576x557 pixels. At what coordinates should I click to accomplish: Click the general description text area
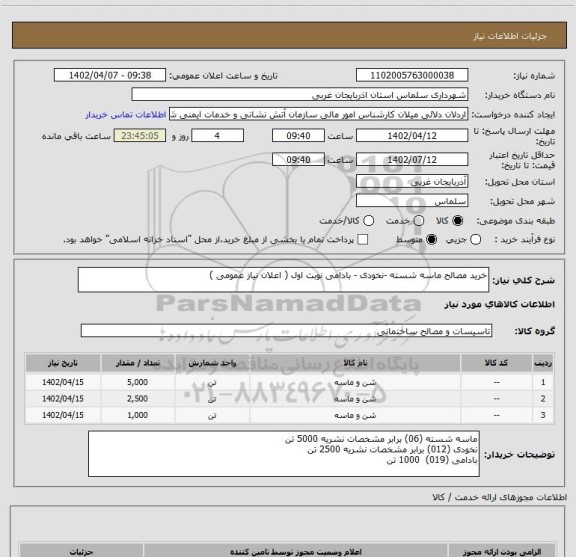283,280
